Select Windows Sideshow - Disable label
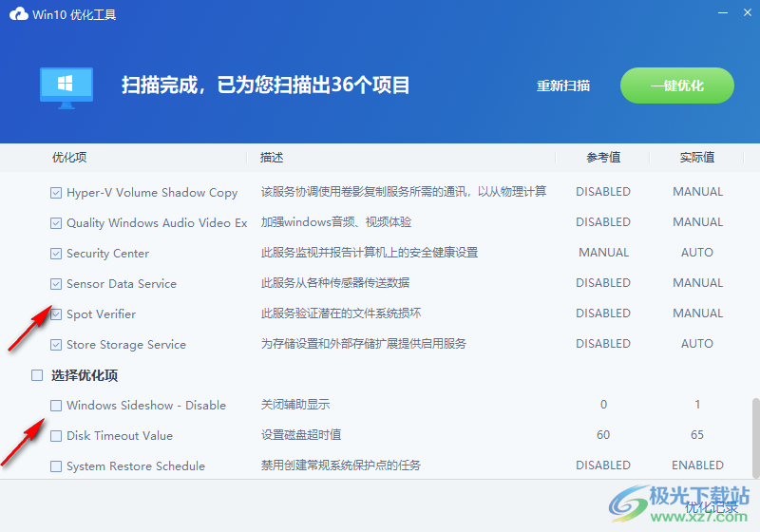760x532 pixels. 146,405
